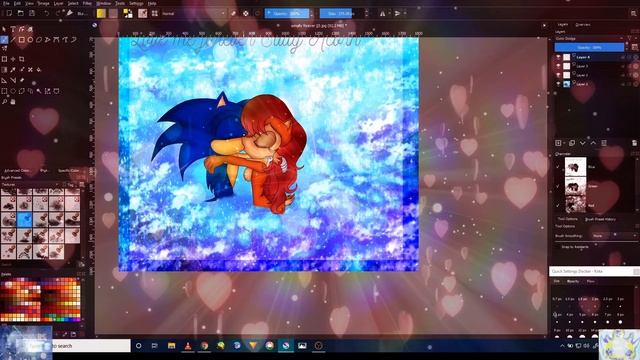Hide Layer 4 with its eye icon
This screenshot has width=640, height=360.
[x=558, y=57]
